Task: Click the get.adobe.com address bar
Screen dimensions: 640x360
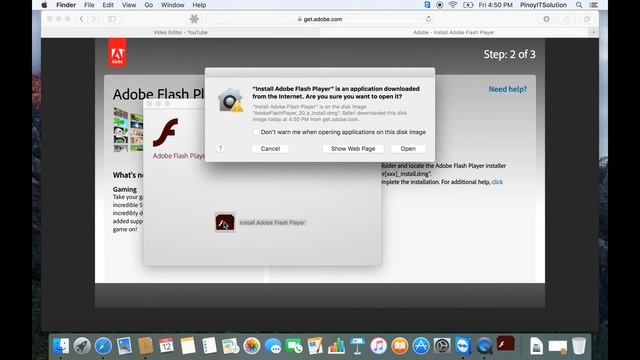Action: tap(320, 19)
